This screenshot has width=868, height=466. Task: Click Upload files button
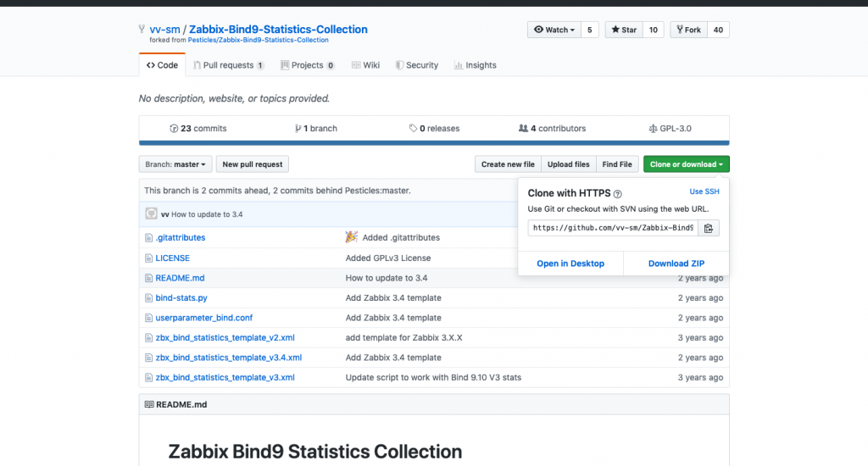coord(569,164)
